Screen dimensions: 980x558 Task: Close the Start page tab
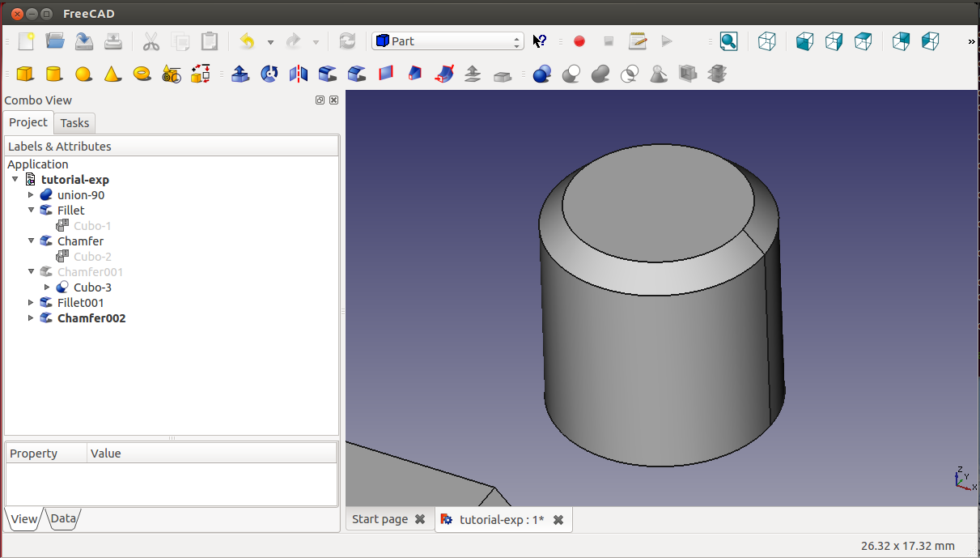[420, 519]
